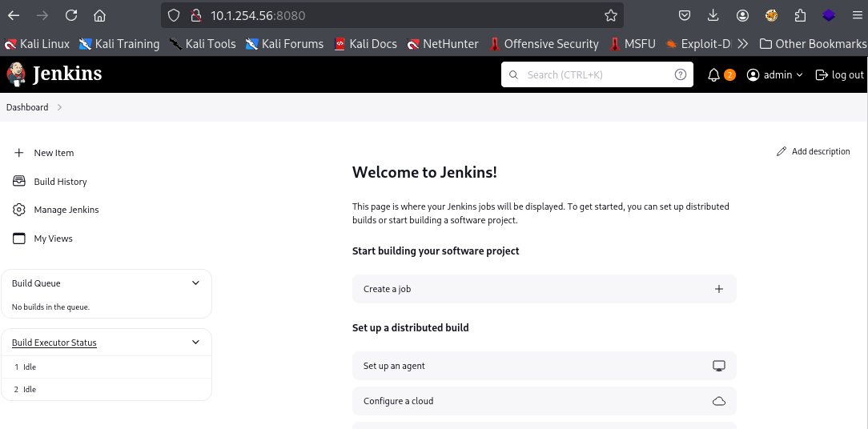
Task: Open the browser extensions puzzle icon
Action: pos(800,15)
